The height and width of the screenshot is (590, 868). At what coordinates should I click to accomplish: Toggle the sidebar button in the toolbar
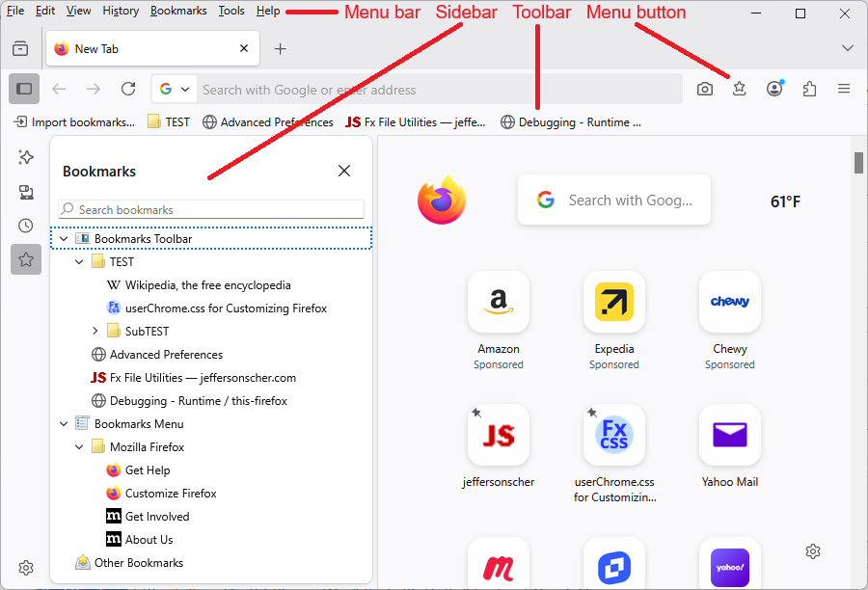click(24, 89)
